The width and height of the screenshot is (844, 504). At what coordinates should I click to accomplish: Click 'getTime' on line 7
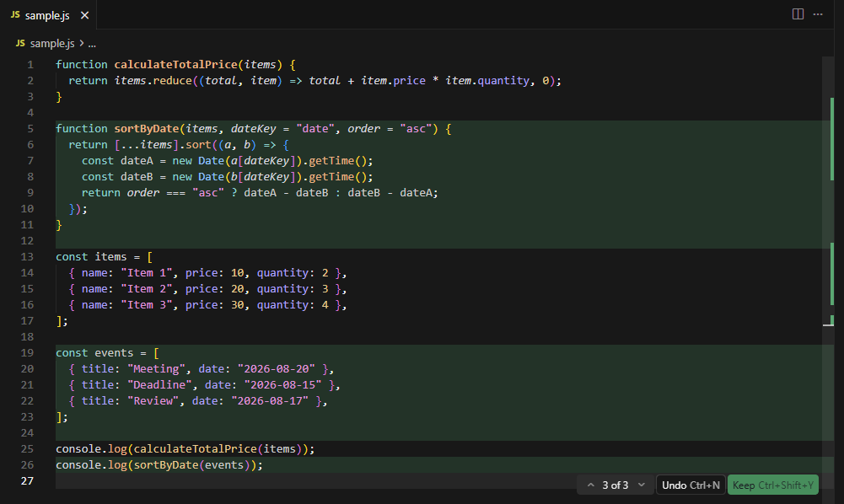click(x=331, y=161)
